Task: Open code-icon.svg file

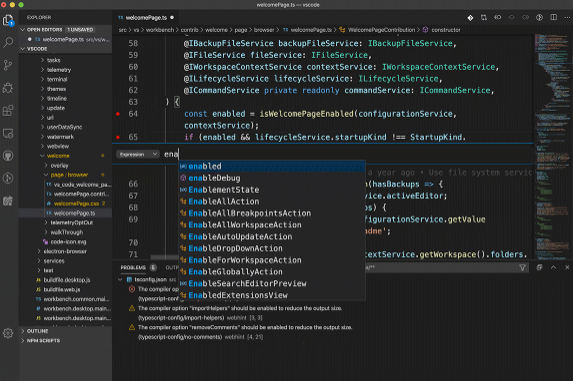Action: click(x=68, y=242)
